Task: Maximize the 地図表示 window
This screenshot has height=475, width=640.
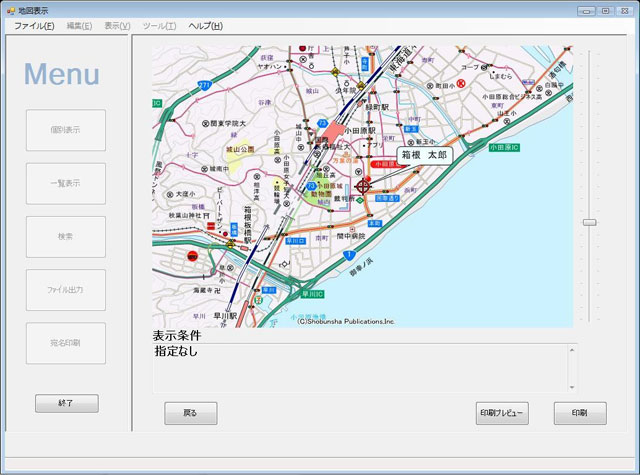Action: coord(606,11)
